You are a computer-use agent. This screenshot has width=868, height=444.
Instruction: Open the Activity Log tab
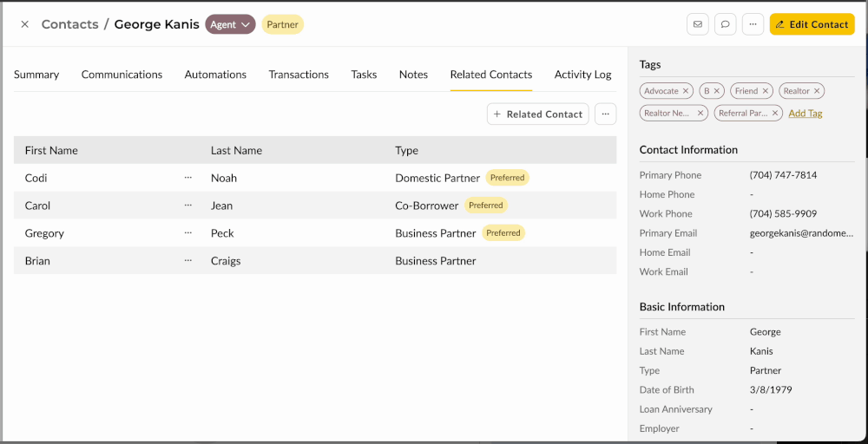click(x=582, y=75)
